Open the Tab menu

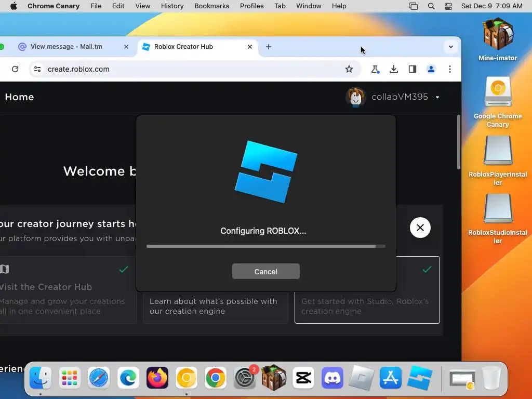(280, 6)
